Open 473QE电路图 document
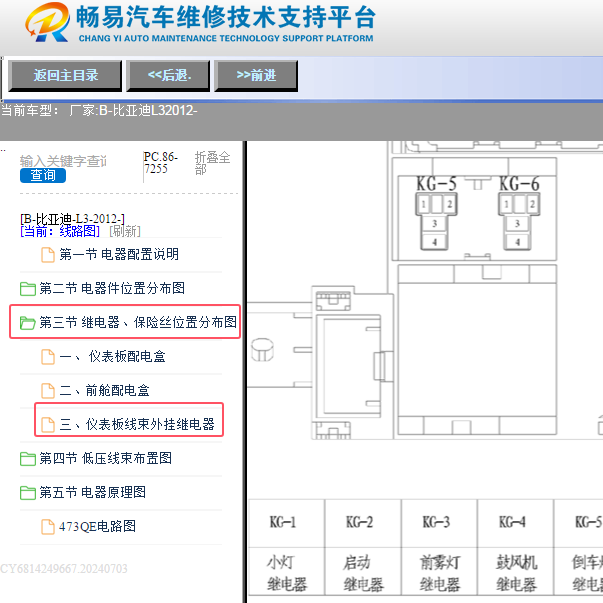Viewport: 603px width, 603px height. [97, 526]
